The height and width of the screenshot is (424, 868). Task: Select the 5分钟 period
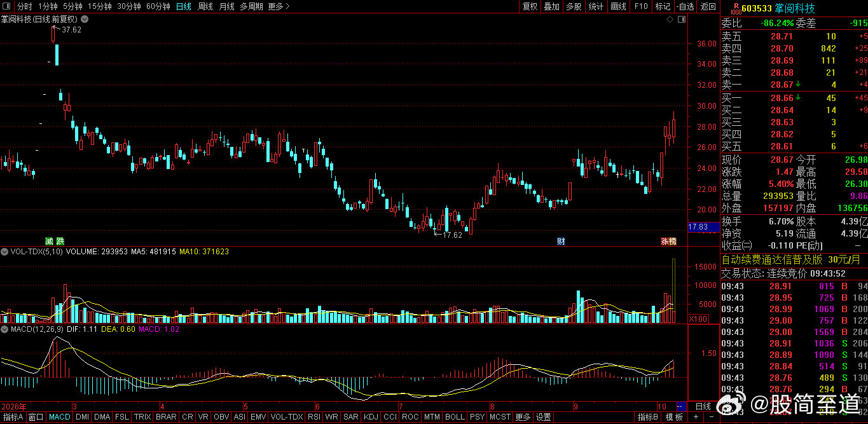(x=72, y=6)
